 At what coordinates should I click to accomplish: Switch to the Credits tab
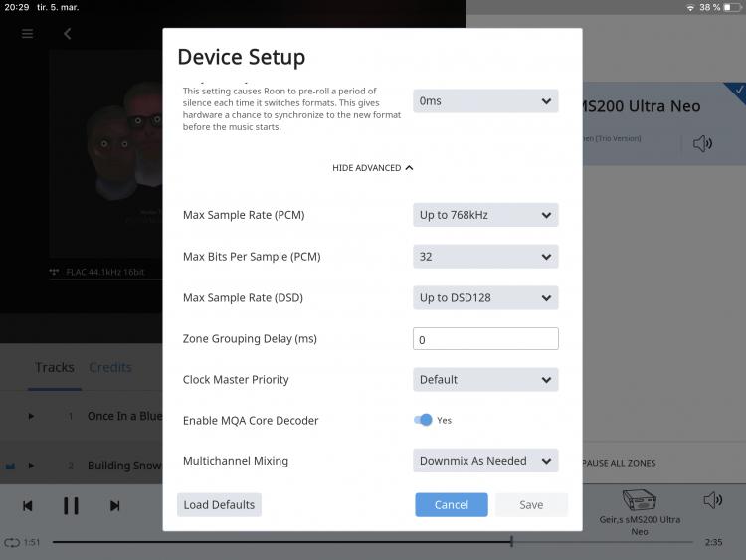[110, 367]
